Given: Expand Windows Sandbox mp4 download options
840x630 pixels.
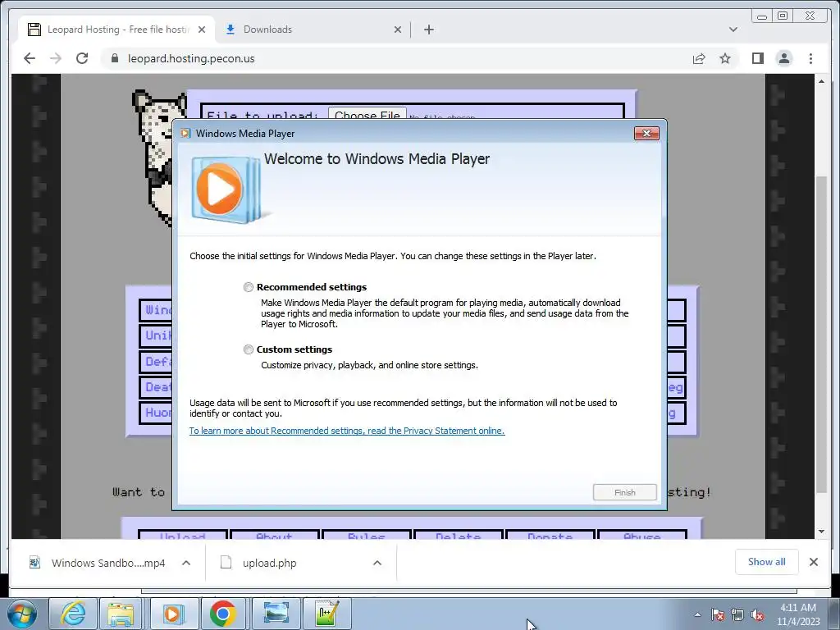Looking at the screenshot, I should point(186,563).
